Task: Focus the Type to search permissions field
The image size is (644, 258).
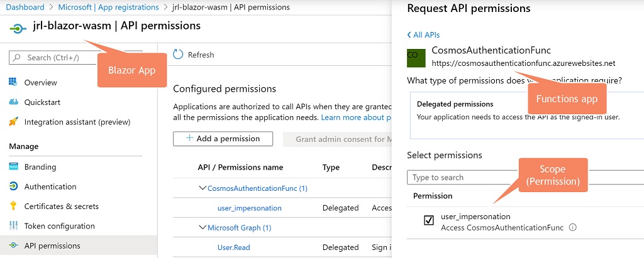Action: pyautogui.click(x=526, y=177)
